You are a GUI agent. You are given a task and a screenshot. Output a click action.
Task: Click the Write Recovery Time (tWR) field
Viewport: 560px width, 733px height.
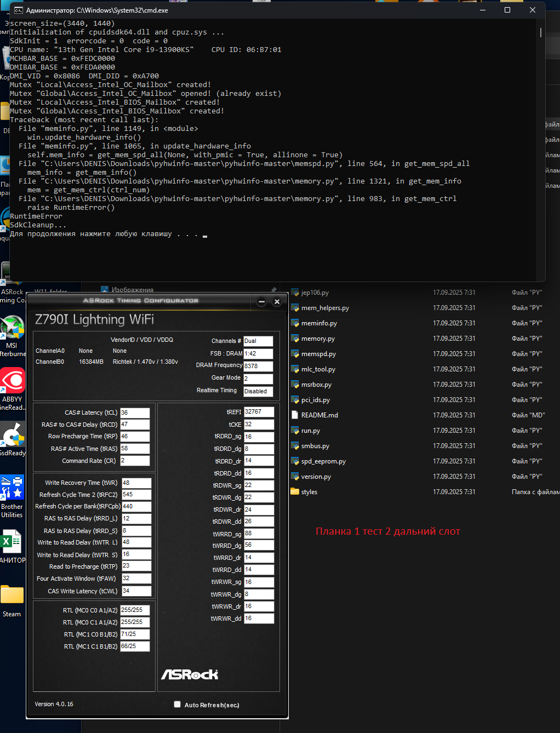point(136,483)
